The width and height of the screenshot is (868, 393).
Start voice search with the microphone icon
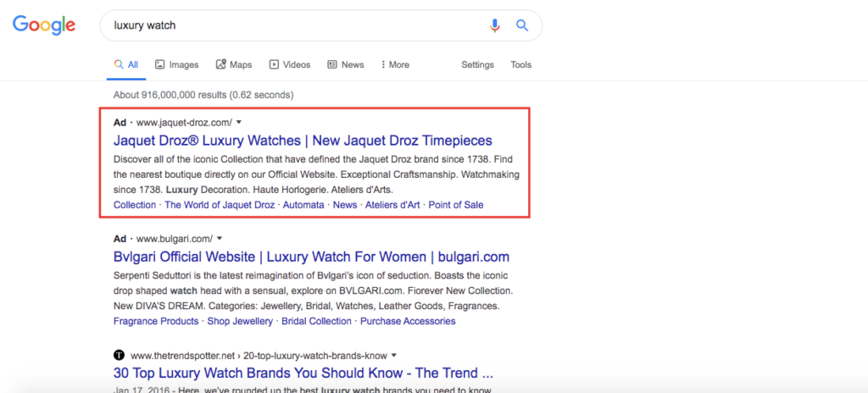[x=494, y=25]
